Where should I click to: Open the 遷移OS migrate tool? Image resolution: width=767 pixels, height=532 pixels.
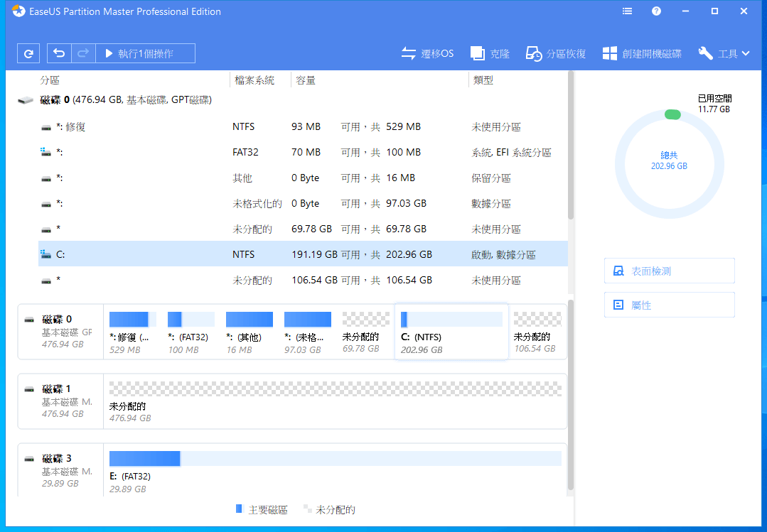point(427,53)
